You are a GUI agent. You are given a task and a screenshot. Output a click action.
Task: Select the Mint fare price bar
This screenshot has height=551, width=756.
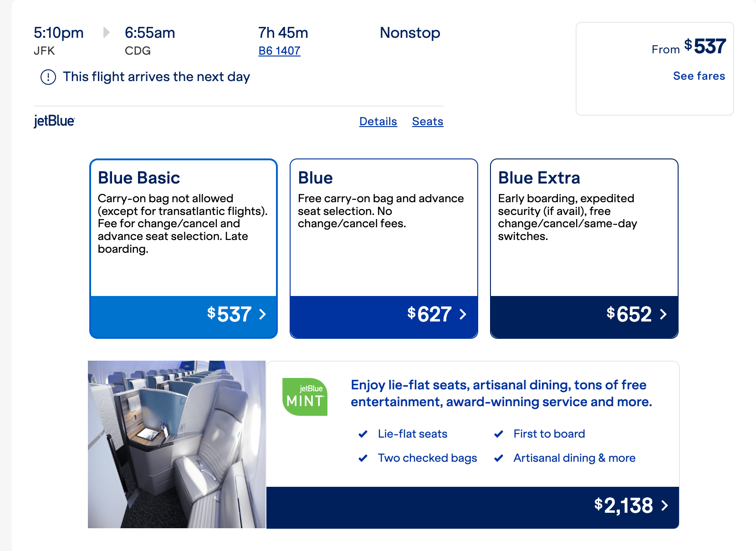coord(473,508)
